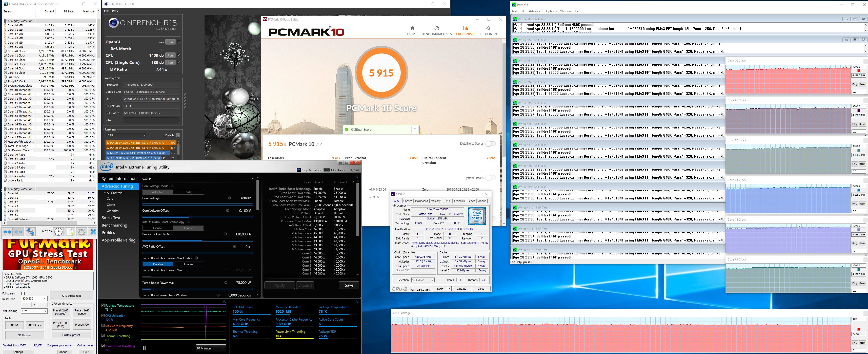Toggle Package Temperature checkbox in XTU
The height and width of the screenshot is (354, 868).
point(103,305)
